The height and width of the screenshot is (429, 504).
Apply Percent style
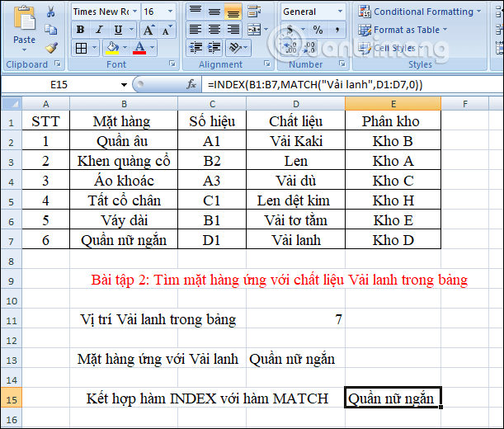pyautogui.click(x=318, y=30)
